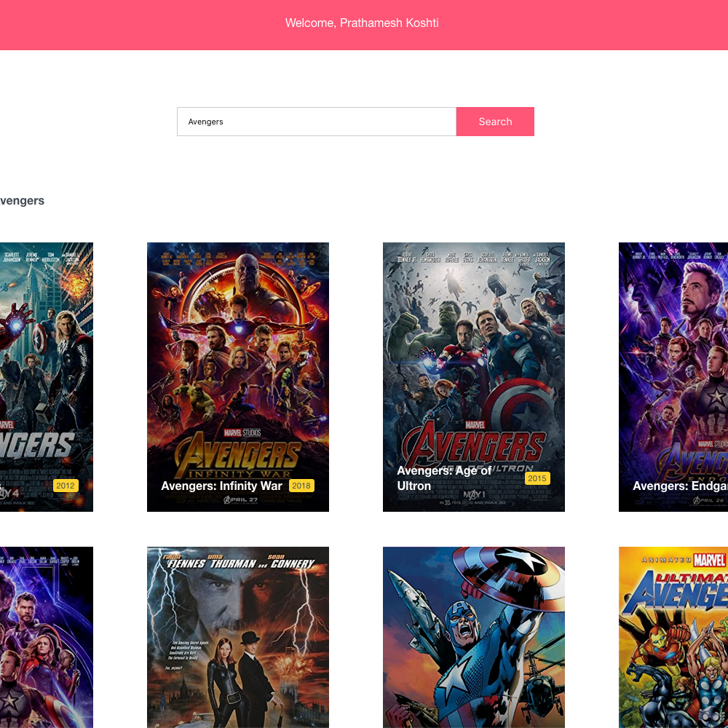Open the animated Marvel Ultimate Avengers poster
This screenshot has width=728, height=728.
point(673,637)
